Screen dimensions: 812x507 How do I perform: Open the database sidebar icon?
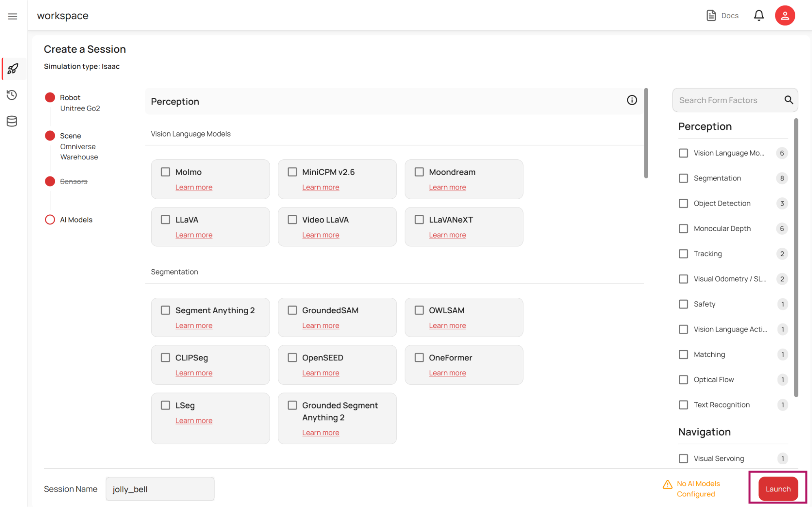click(12, 121)
